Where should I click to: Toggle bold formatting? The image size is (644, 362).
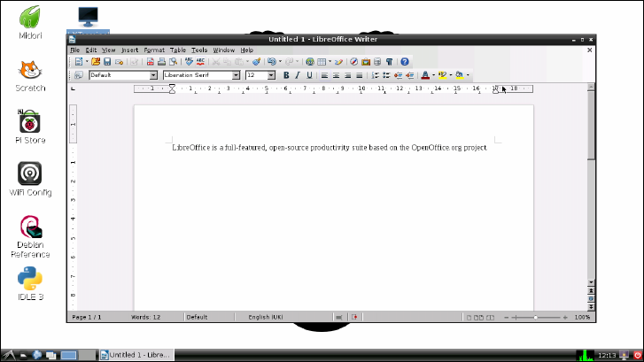286,75
